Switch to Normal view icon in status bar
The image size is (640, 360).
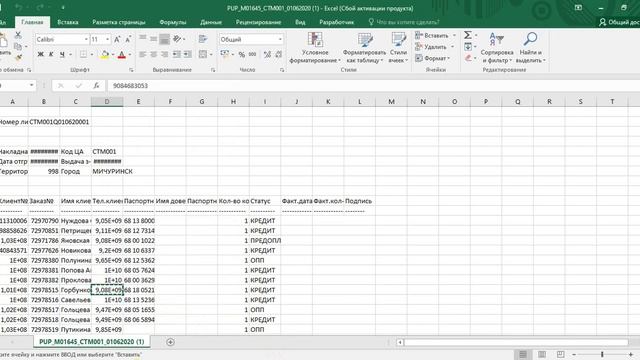523,354
